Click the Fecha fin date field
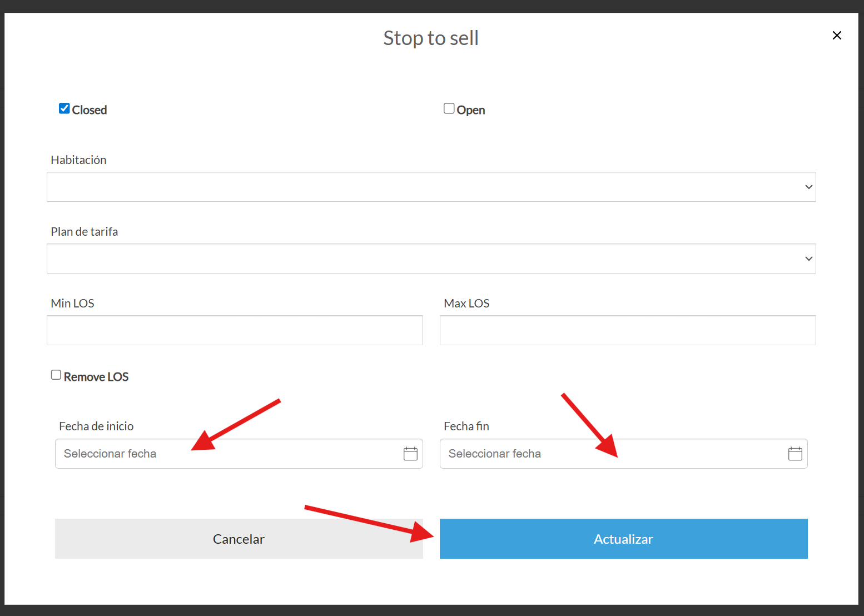 point(612,454)
